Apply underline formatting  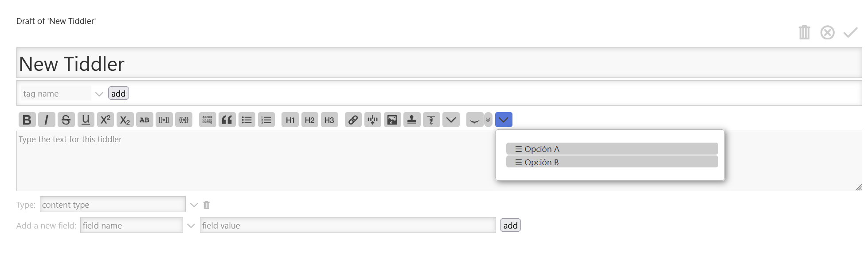pyautogui.click(x=86, y=120)
